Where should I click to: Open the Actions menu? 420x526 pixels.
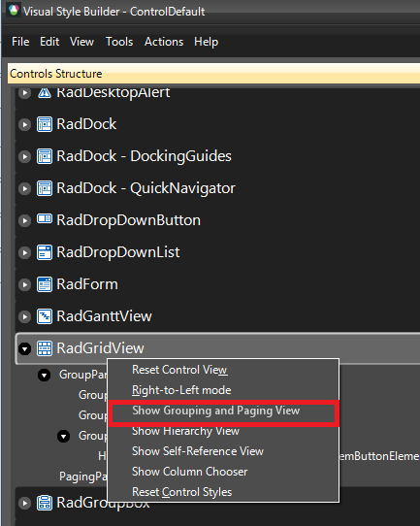164,42
